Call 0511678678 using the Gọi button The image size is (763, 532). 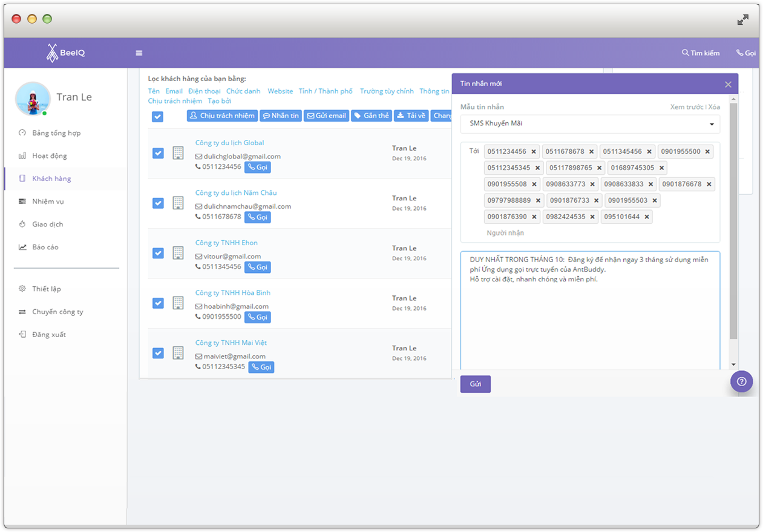pyautogui.click(x=258, y=217)
